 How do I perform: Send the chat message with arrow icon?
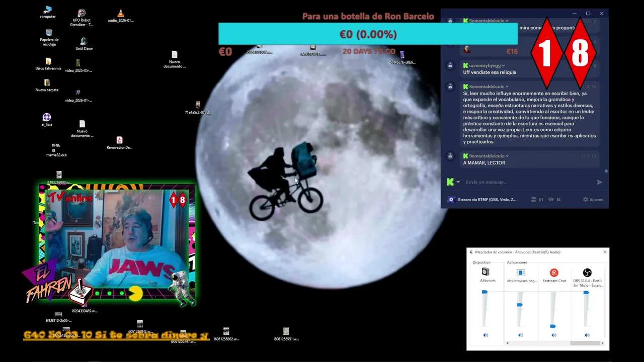pyautogui.click(x=599, y=182)
